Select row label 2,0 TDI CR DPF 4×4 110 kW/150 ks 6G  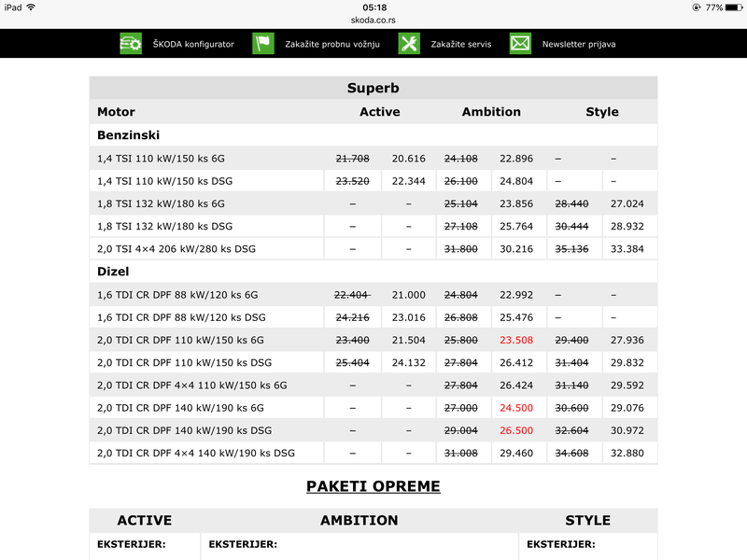pyautogui.click(x=192, y=385)
